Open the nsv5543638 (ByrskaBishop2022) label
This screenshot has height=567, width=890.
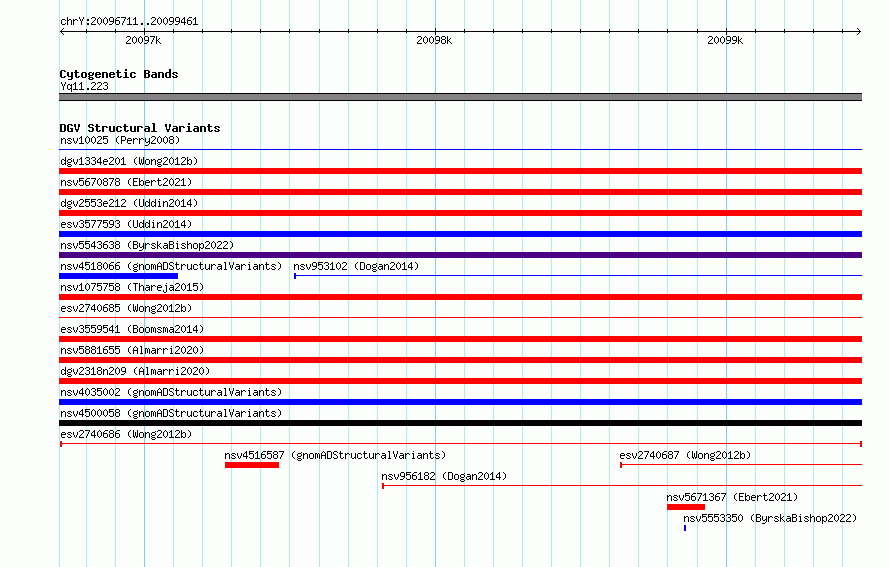[x=147, y=245]
